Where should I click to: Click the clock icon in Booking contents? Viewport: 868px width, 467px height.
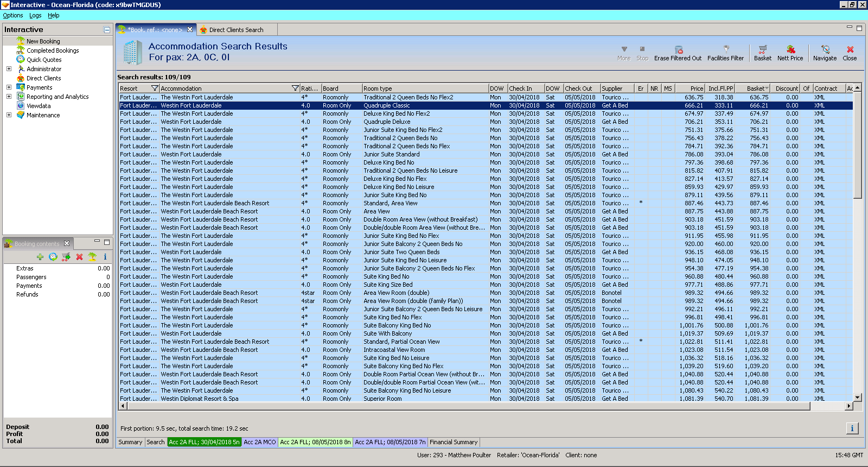(53, 257)
